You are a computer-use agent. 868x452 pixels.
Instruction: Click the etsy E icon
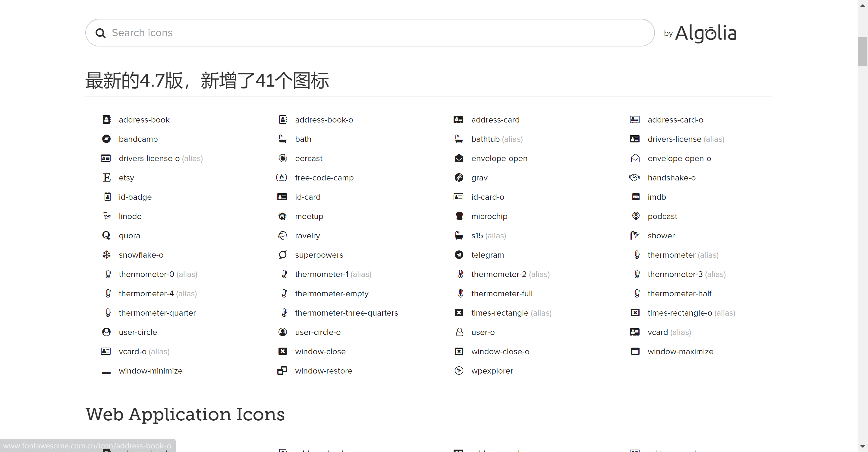point(107,177)
